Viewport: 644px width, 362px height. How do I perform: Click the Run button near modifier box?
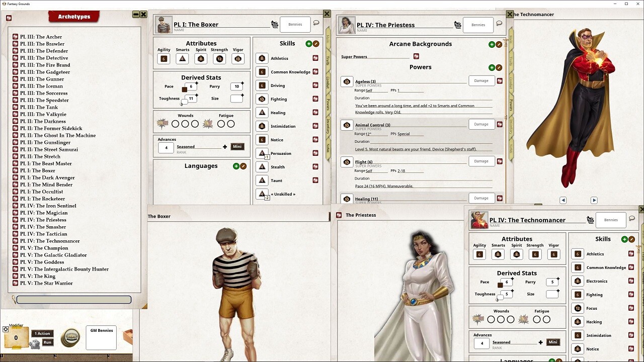(x=47, y=342)
